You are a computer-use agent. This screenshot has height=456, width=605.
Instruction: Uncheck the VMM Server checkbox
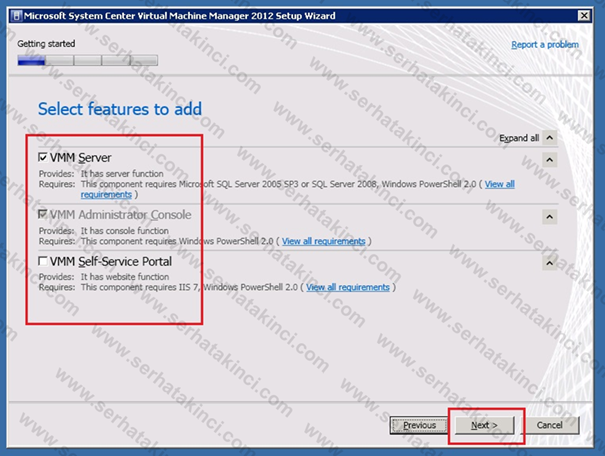(x=43, y=157)
